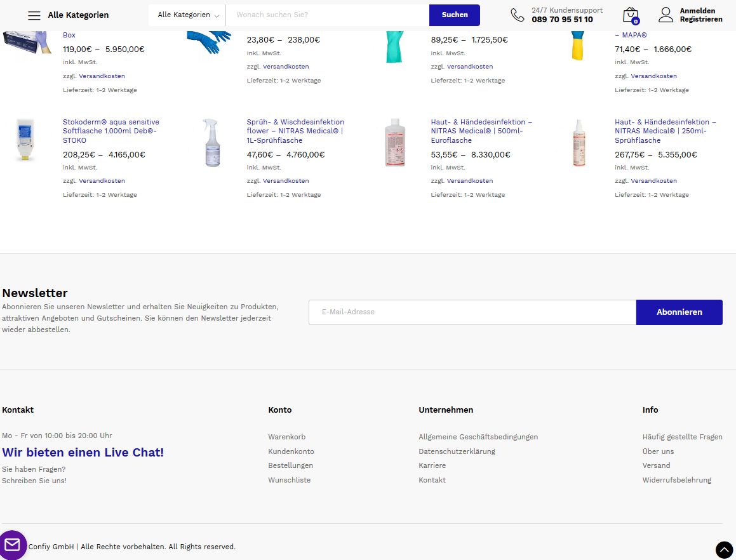Open the yellow-blue MAPA glove image
Screen dimensions: 736x560
coord(578,46)
